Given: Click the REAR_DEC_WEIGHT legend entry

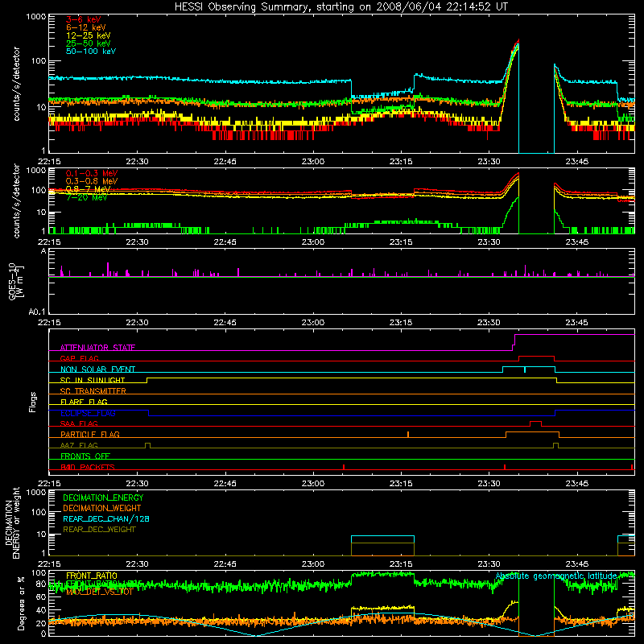Looking at the screenshot, I should pos(99,530).
